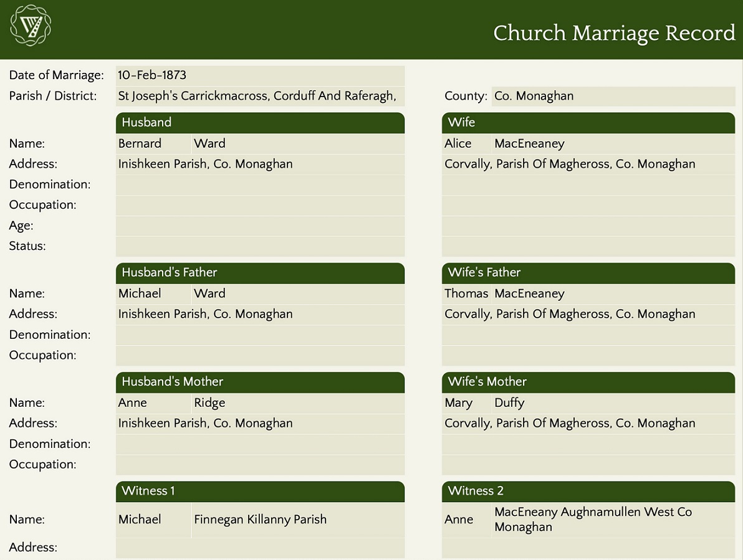Select Witness 1 surname Finnegan Killanny Parish
The width and height of the screenshot is (743, 560).
click(297, 520)
